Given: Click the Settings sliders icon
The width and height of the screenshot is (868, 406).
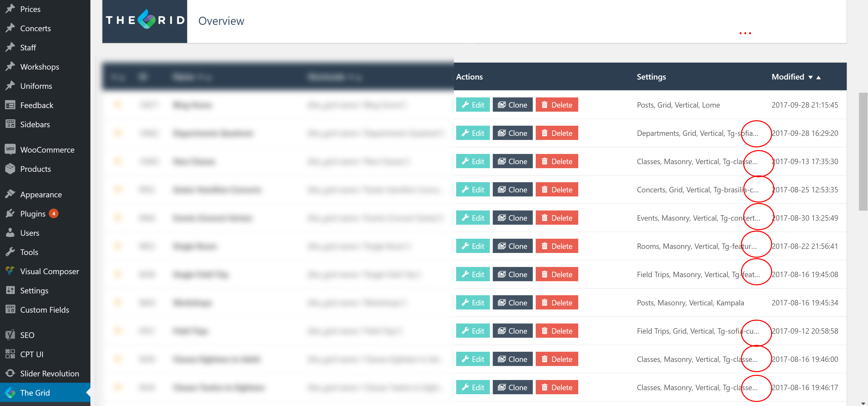Looking at the screenshot, I should [x=10, y=290].
